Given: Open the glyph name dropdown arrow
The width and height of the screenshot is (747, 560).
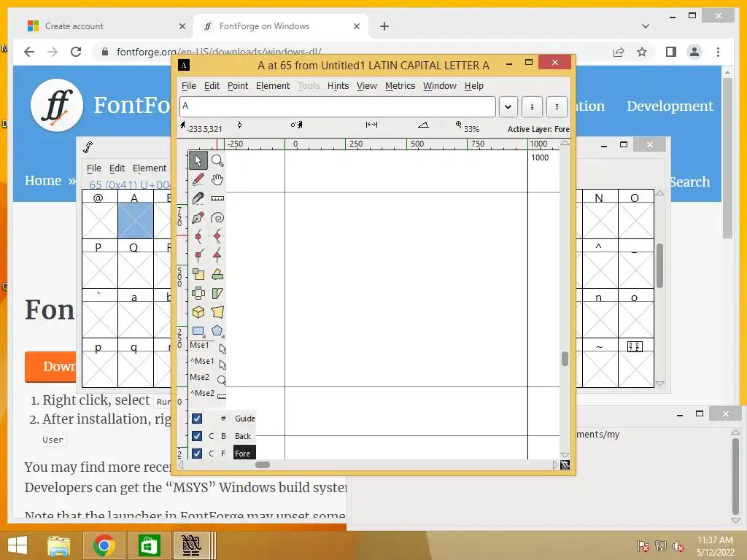Looking at the screenshot, I should (x=508, y=106).
